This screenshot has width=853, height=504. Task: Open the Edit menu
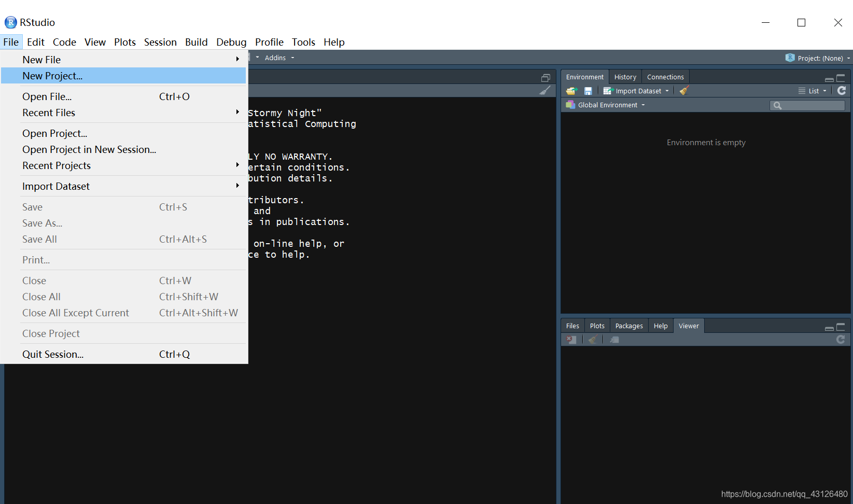tap(36, 42)
